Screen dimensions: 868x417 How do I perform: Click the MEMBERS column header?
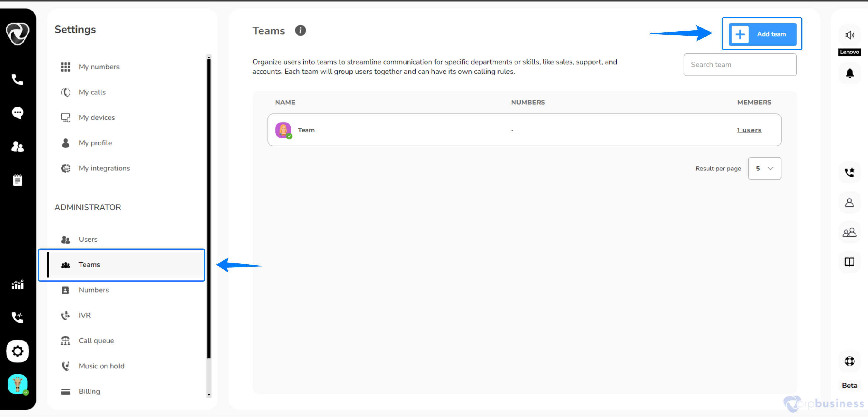click(x=754, y=102)
